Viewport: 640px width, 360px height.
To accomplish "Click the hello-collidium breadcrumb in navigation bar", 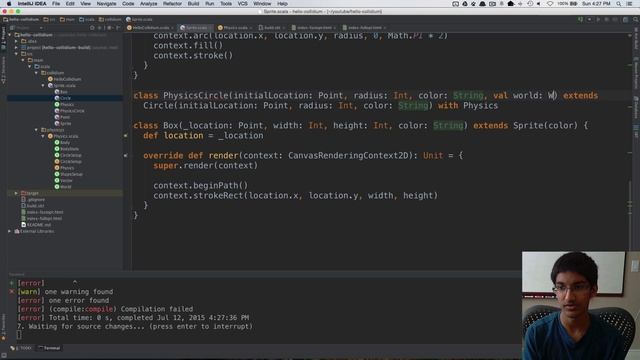I will (x=21, y=19).
